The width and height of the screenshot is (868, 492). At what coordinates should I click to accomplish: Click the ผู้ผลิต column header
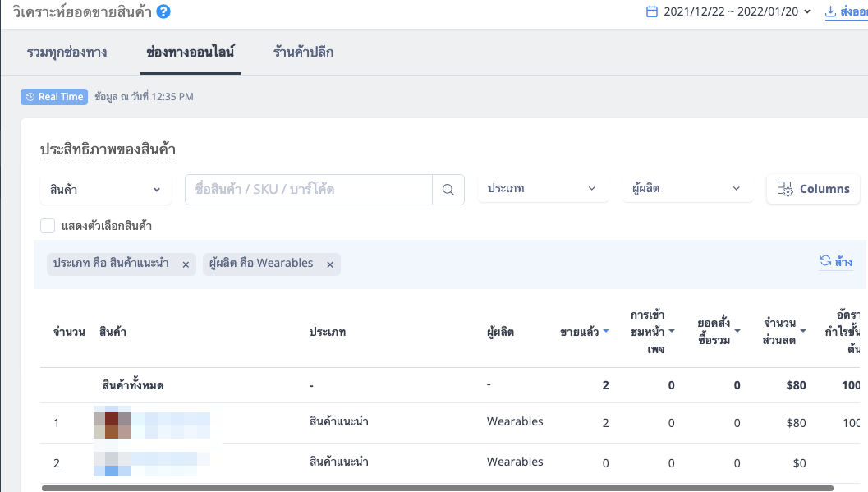click(500, 332)
